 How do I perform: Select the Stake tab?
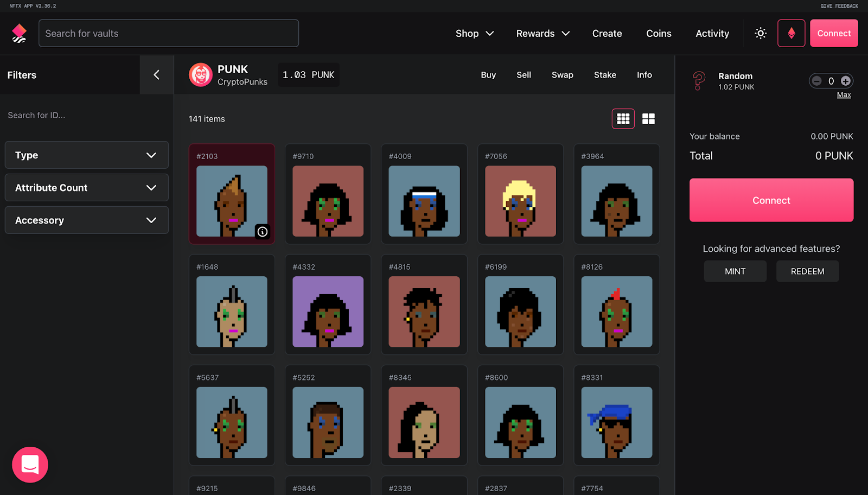coord(605,75)
